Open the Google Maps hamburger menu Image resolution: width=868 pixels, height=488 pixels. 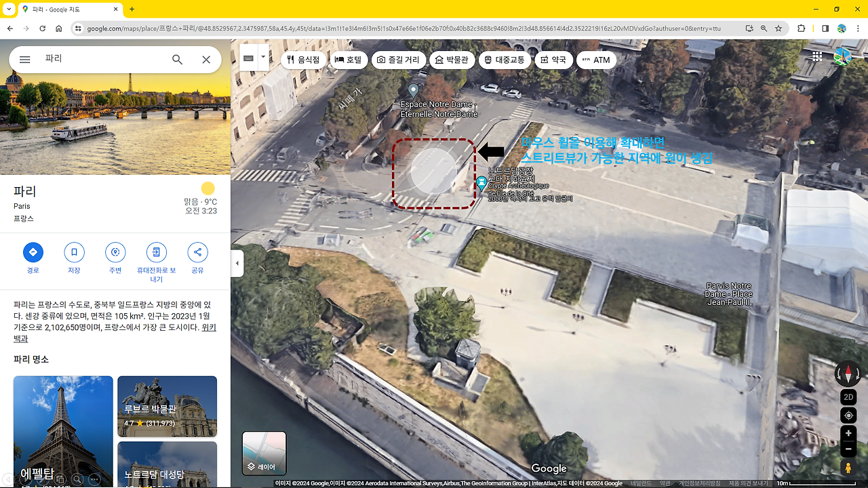click(x=25, y=60)
